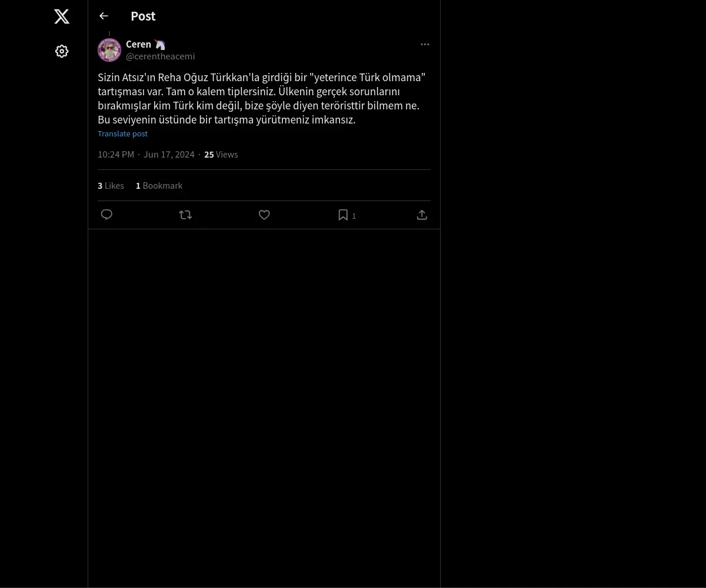Open the Ceren display name profile link
Image resolution: width=706 pixels, height=588 pixels.
tap(138, 44)
